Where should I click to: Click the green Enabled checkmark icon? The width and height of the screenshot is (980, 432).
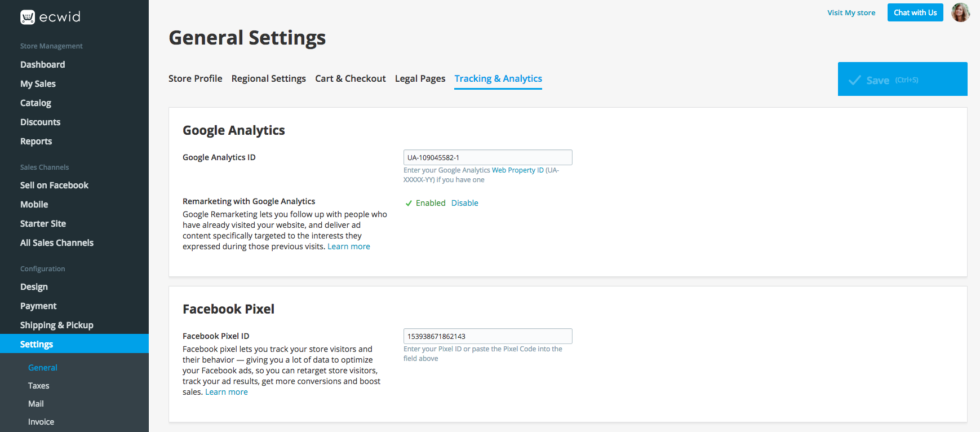pyautogui.click(x=409, y=203)
